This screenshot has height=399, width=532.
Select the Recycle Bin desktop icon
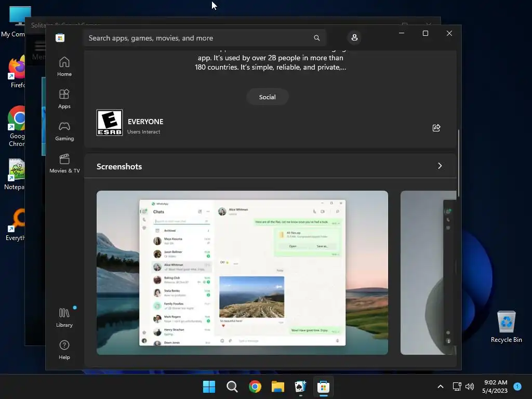[x=506, y=327]
